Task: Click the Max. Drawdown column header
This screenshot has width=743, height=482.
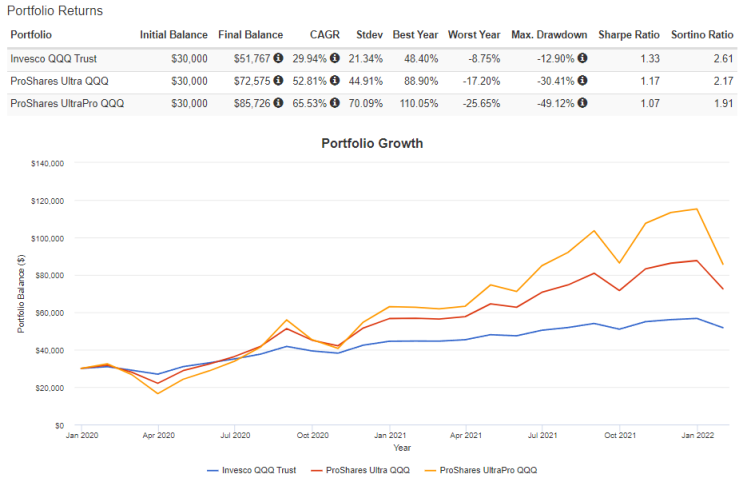Action: [549, 35]
